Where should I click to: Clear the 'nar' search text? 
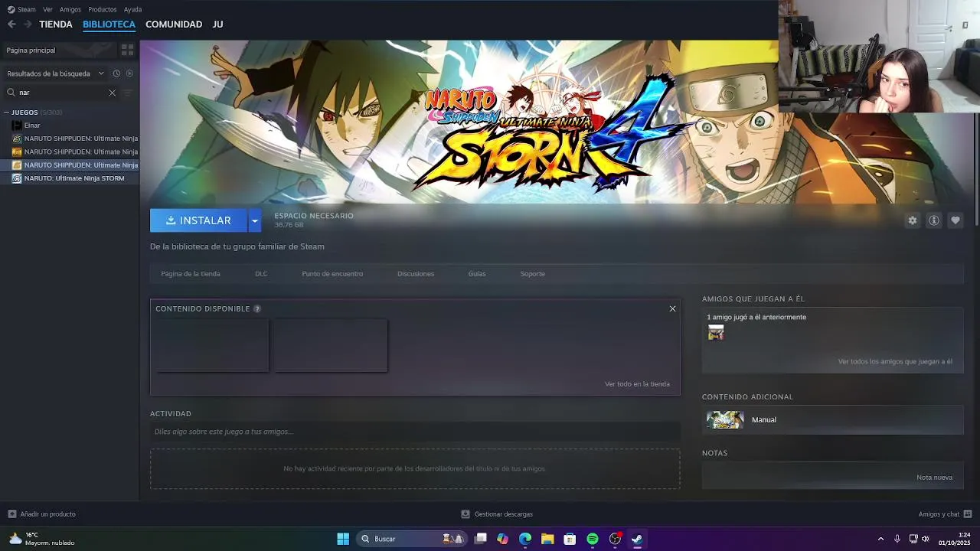(112, 93)
